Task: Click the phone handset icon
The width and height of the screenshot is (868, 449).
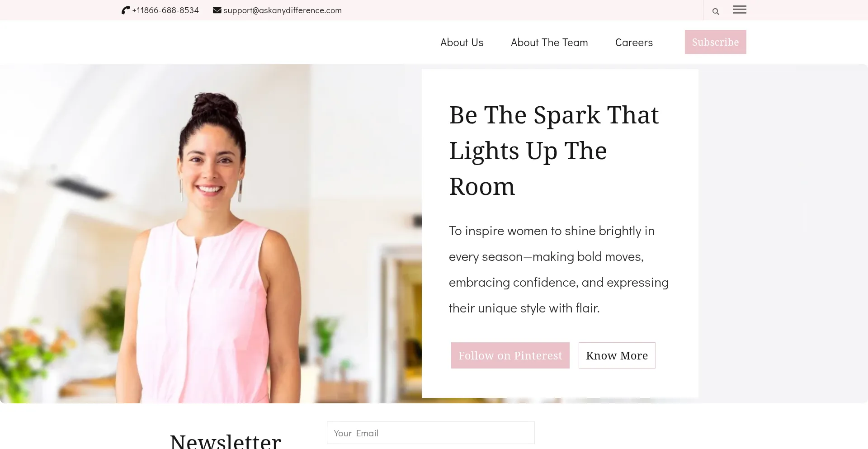Action: pyautogui.click(x=126, y=10)
